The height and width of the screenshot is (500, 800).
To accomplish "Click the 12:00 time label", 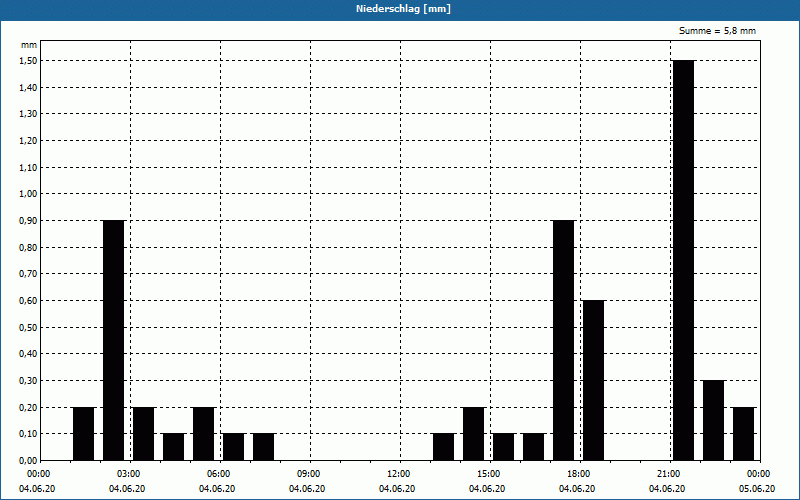I will coord(399,474).
